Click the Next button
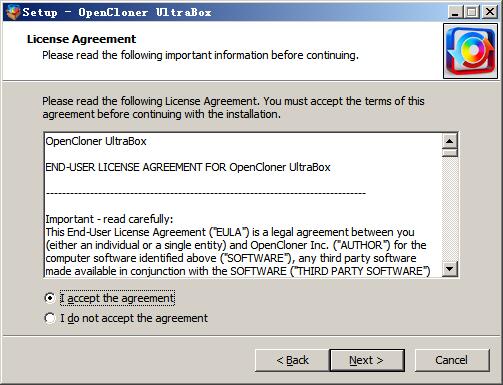Screen dimensions: 503x385 pyautogui.click(x=367, y=360)
